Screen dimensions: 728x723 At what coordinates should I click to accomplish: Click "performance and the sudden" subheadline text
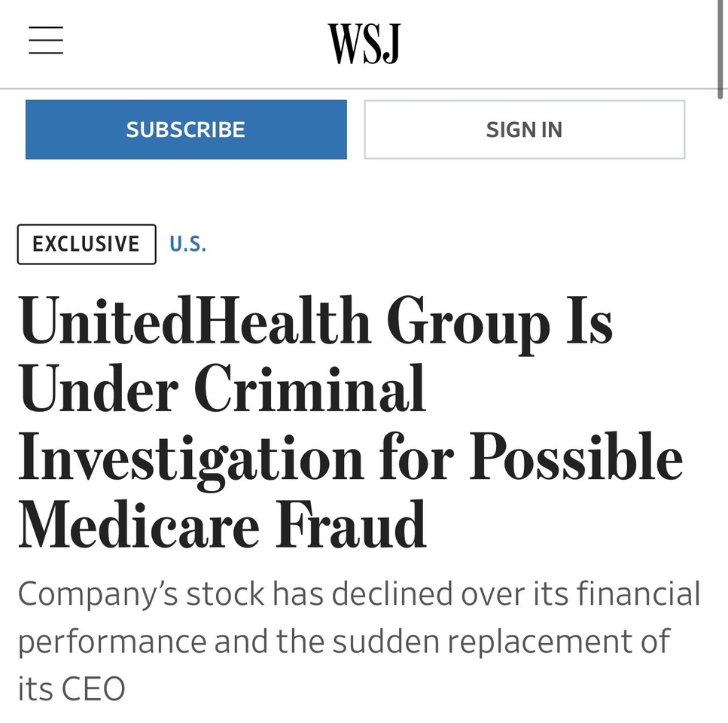click(228, 642)
